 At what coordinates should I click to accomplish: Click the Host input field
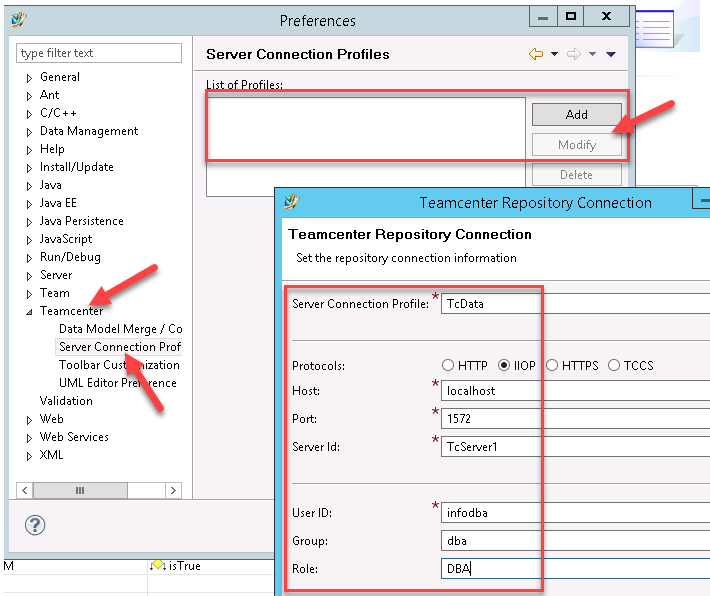pyautogui.click(x=576, y=390)
